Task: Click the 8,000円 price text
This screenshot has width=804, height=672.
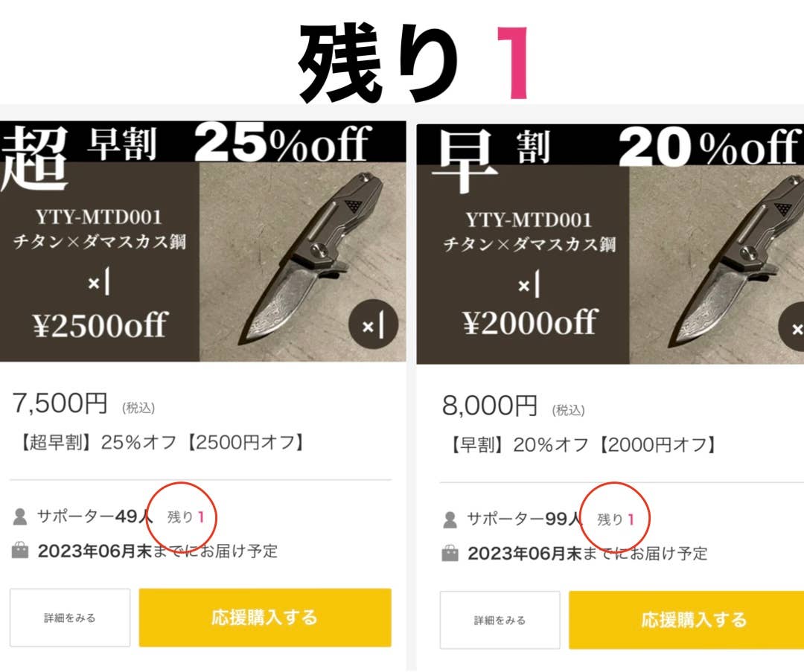Action: (490, 406)
